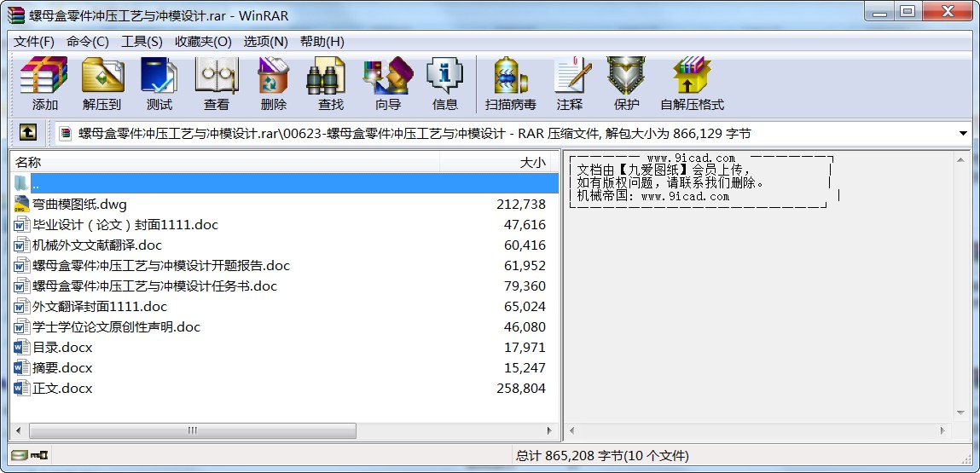
Task: Click the Word icon of 目录.docx
Action: (22, 347)
